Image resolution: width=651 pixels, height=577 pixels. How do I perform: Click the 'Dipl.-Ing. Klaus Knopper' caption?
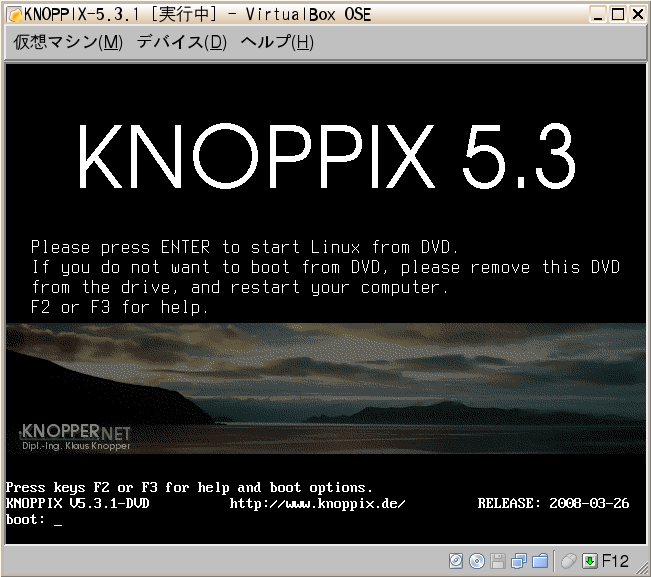click(x=76, y=446)
